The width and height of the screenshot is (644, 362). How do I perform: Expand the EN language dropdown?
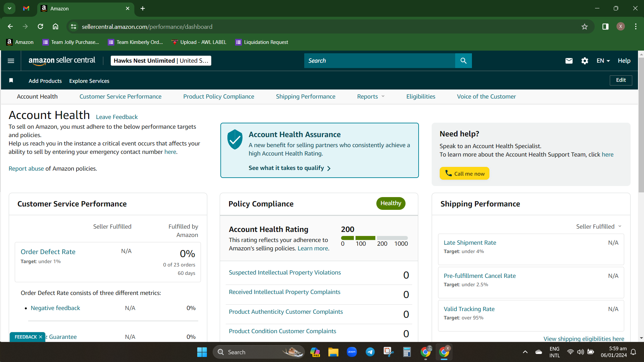(x=603, y=61)
